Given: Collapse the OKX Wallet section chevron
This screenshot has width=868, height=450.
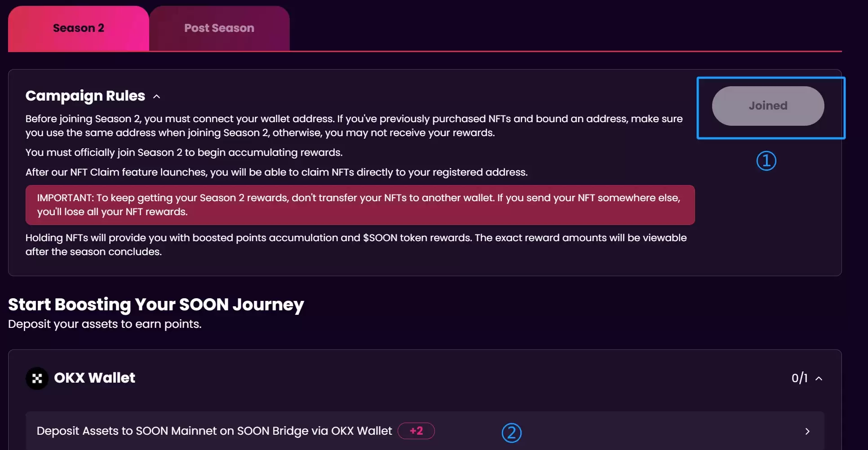Looking at the screenshot, I should pos(819,379).
